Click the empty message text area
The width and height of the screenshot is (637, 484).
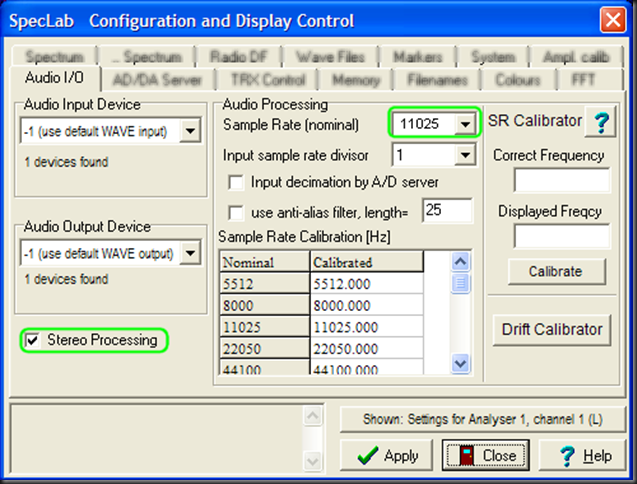coord(156,439)
